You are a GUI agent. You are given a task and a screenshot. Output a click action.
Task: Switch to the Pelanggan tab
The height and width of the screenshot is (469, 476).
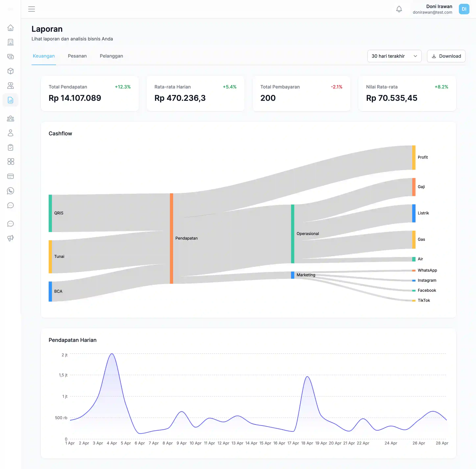click(x=111, y=56)
